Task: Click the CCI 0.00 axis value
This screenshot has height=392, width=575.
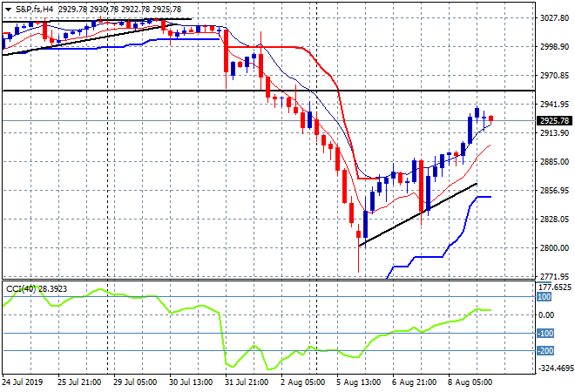Action: coord(546,315)
